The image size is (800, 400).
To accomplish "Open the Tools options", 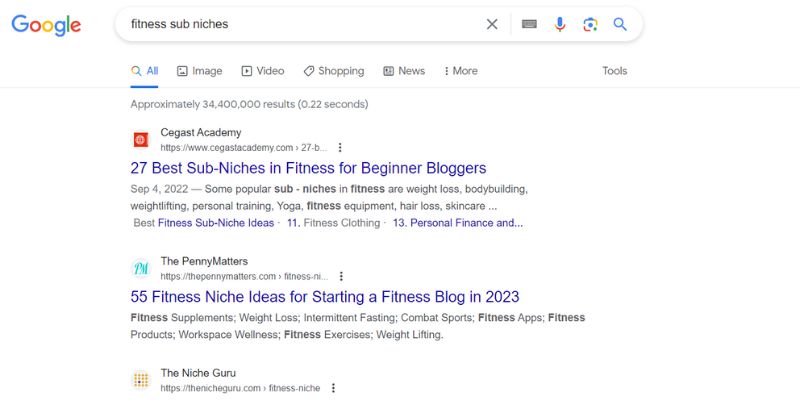I will pyautogui.click(x=614, y=71).
